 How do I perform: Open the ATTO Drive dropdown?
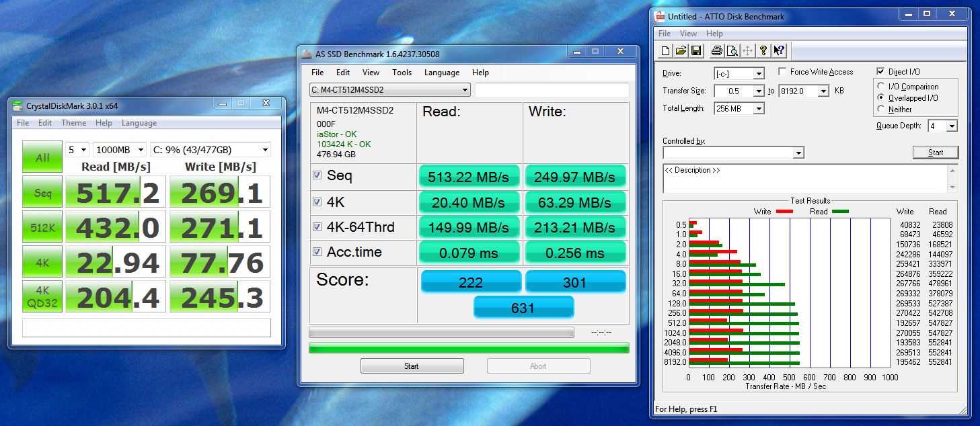click(759, 73)
